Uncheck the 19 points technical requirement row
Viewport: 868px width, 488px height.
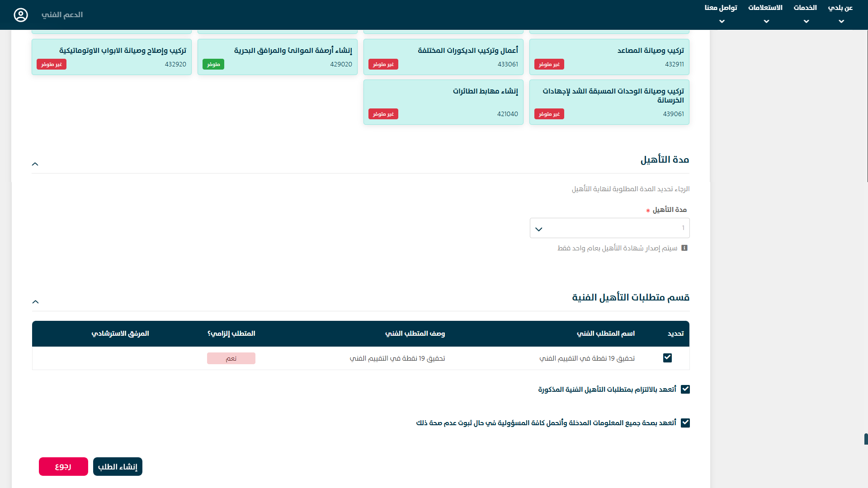[x=667, y=358]
